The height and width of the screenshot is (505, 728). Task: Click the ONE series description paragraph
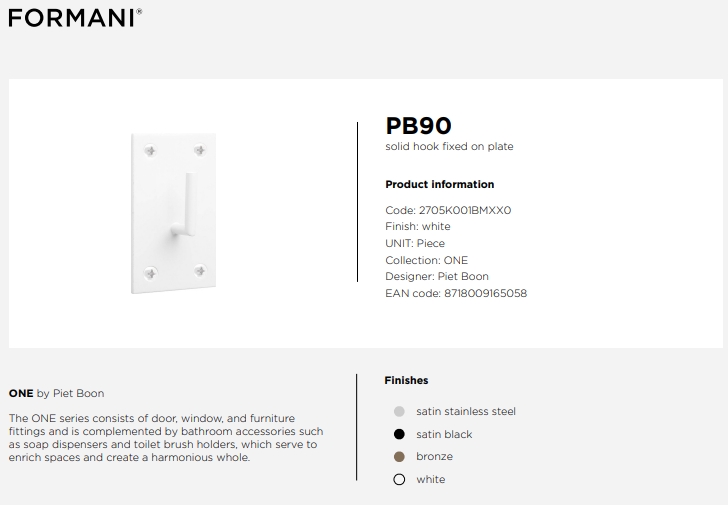coord(166,438)
